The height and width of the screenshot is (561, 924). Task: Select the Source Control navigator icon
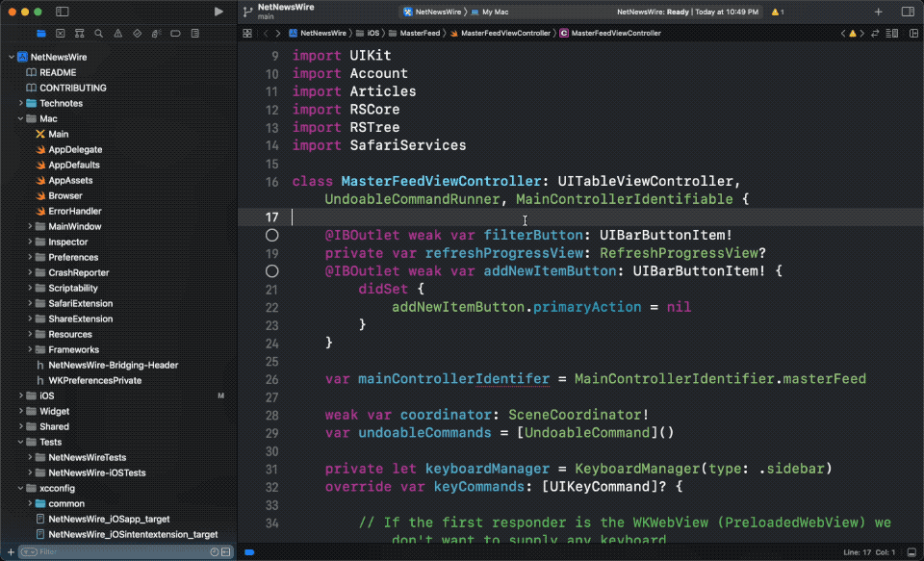coord(61,33)
